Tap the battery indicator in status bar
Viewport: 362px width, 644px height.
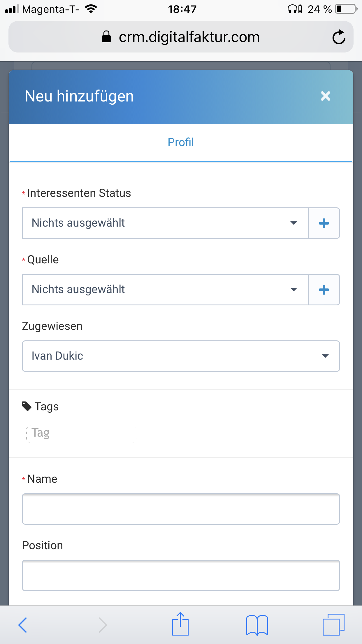pos(346,9)
